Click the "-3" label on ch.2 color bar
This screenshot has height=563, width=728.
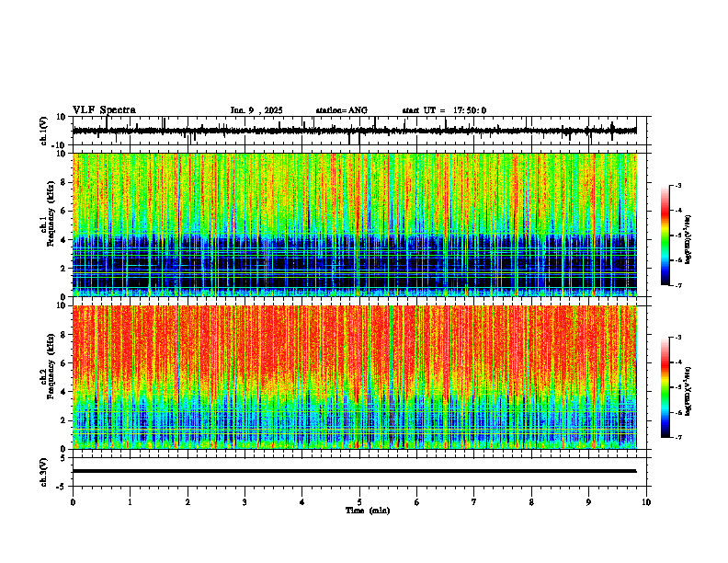point(677,338)
